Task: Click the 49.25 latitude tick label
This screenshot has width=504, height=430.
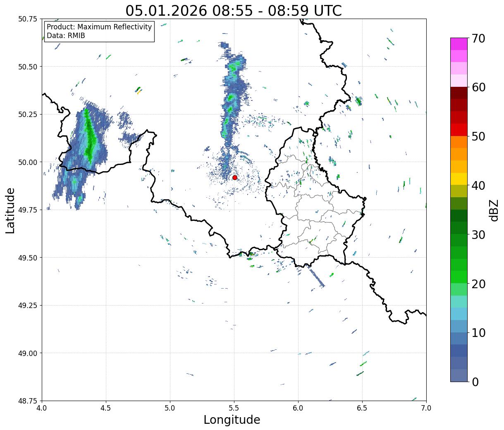Action: click(x=28, y=306)
